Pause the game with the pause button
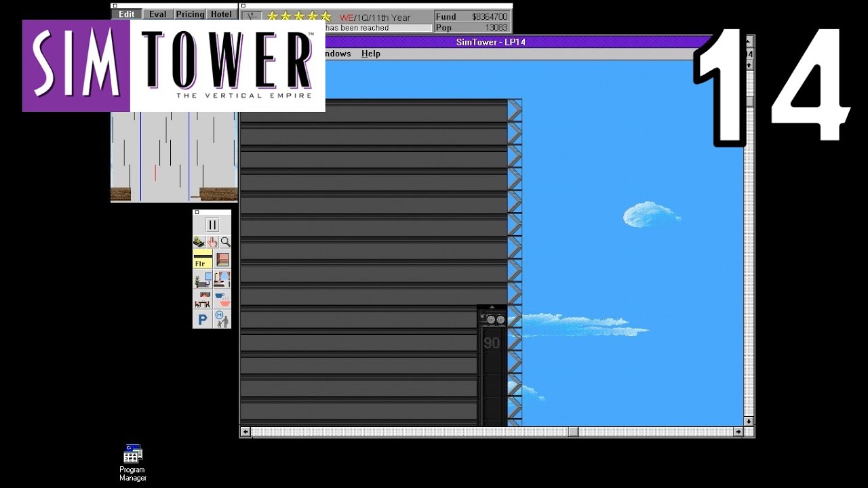 (212, 225)
